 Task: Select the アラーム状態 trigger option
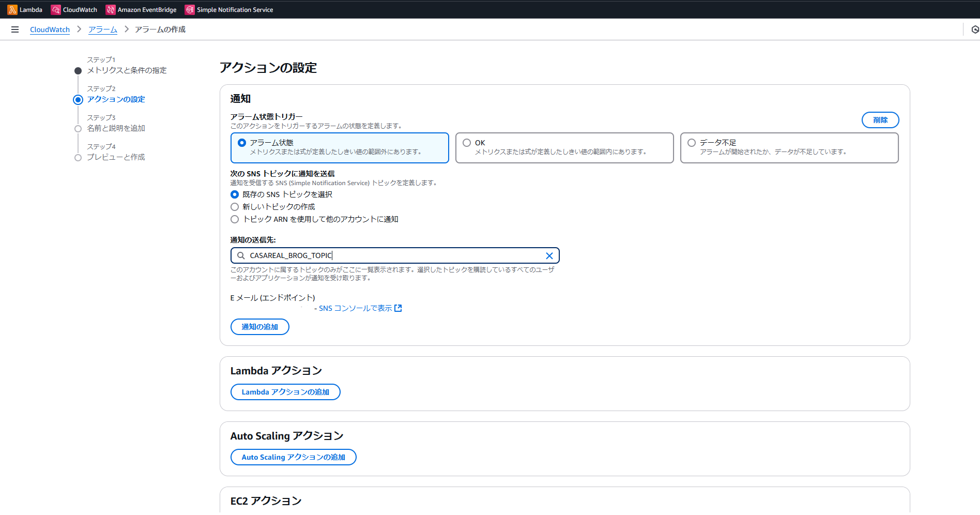click(x=340, y=148)
